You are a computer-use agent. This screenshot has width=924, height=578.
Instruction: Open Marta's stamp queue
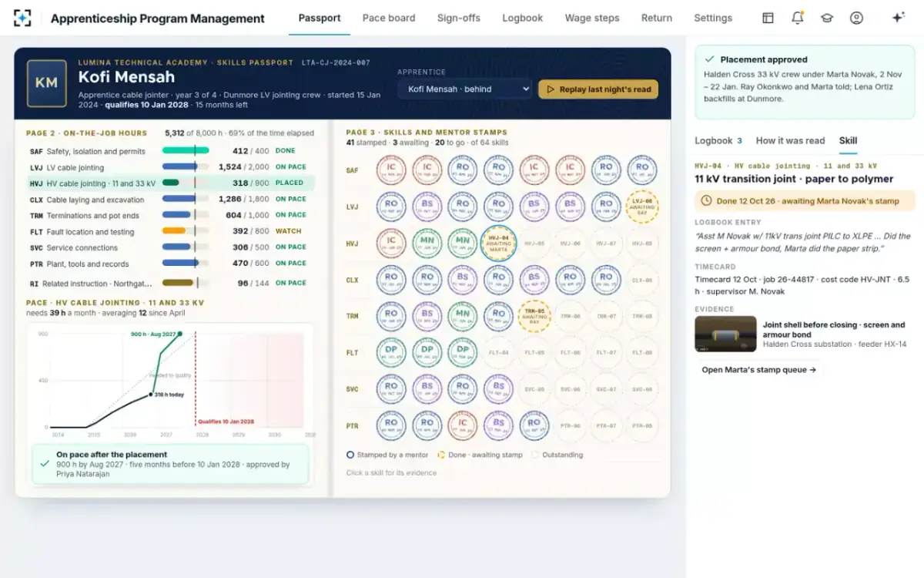(x=759, y=370)
